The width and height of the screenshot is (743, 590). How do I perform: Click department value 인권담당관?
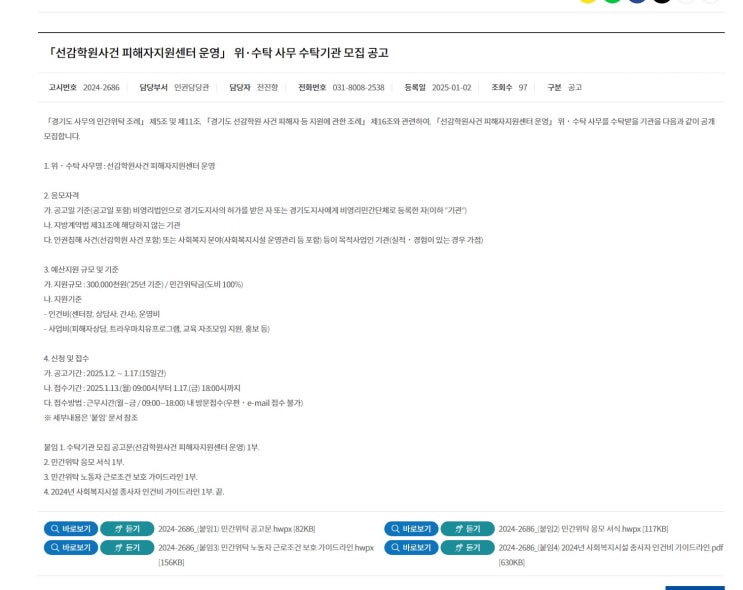point(191,87)
